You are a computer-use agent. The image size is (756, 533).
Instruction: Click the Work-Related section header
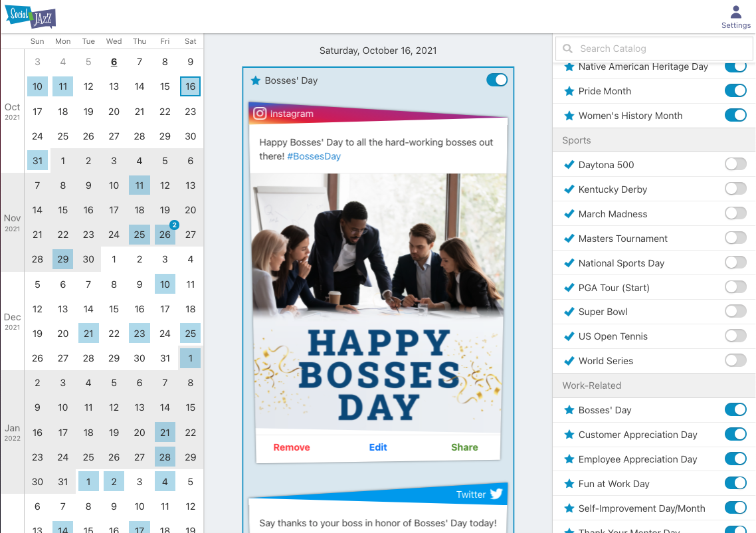coord(654,385)
